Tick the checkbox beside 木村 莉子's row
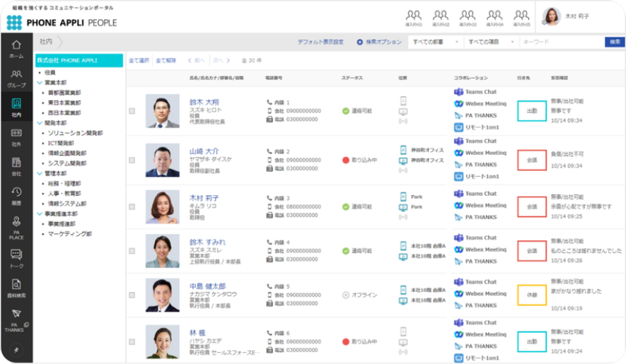The width and height of the screenshot is (626, 364). [x=132, y=207]
